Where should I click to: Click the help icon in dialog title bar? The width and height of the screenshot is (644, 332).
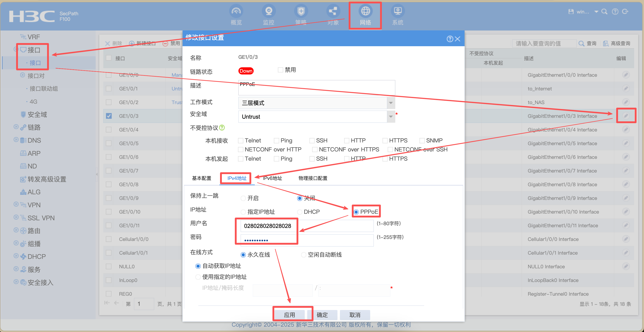click(x=450, y=39)
